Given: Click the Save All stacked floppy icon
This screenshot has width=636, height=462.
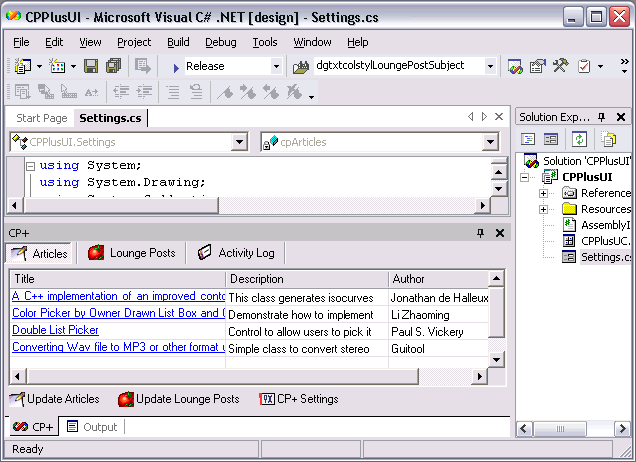Looking at the screenshot, I should point(114,66).
